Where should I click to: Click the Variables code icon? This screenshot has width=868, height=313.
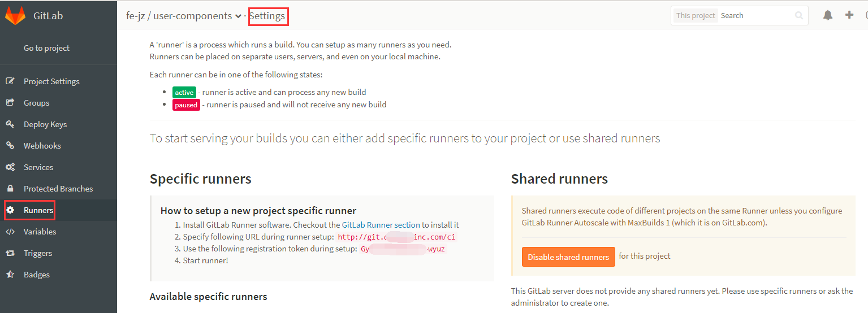pos(10,232)
